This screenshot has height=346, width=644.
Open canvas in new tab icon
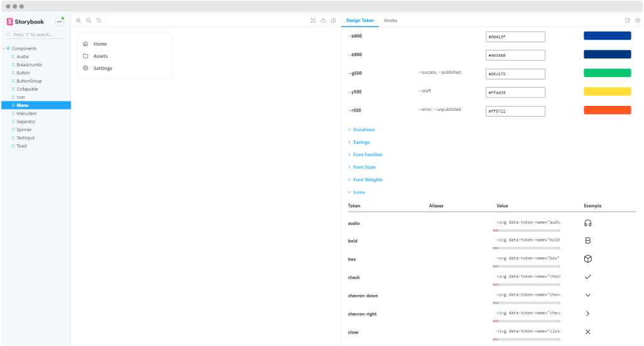(323, 21)
